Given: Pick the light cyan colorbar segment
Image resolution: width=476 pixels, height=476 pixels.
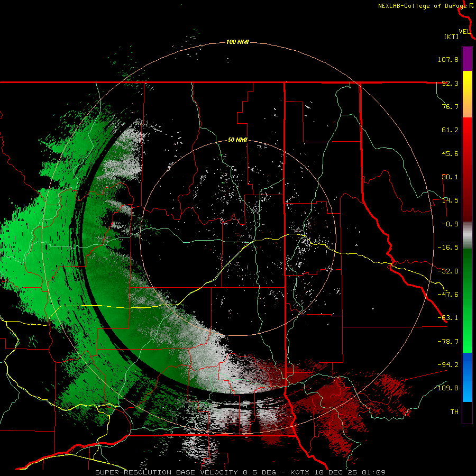Looking at the screenshot, I should click(467, 393).
